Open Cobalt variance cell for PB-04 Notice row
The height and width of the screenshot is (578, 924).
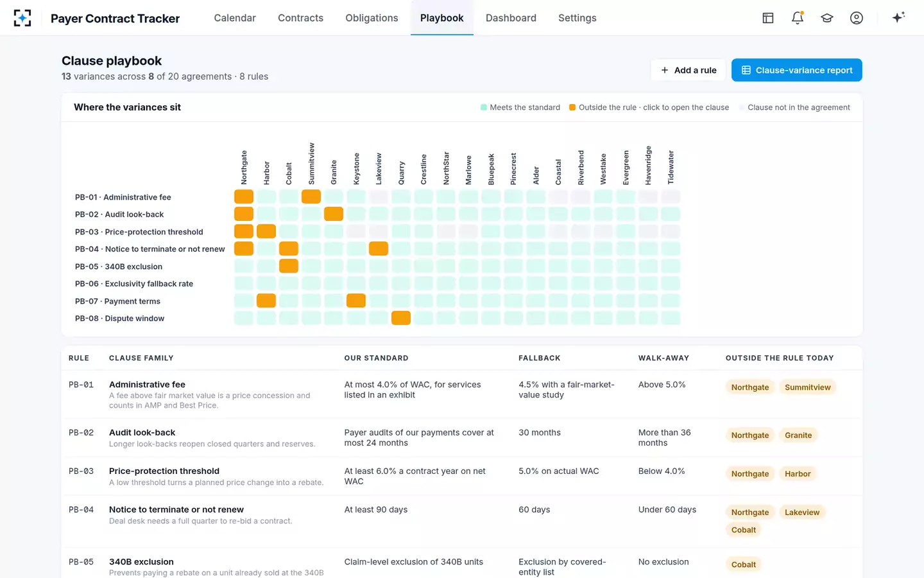(x=289, y=249)
